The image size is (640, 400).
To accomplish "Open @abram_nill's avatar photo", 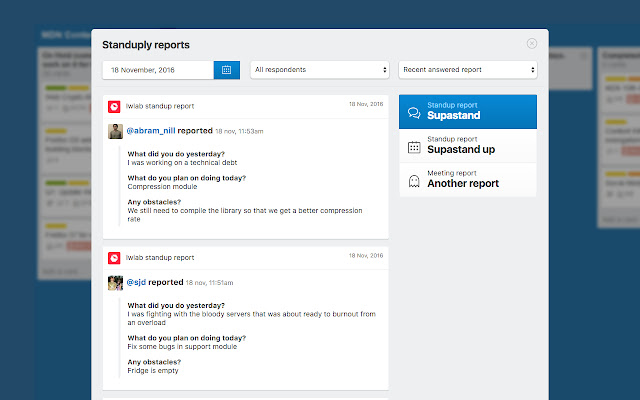I will (x=116, y=131).
